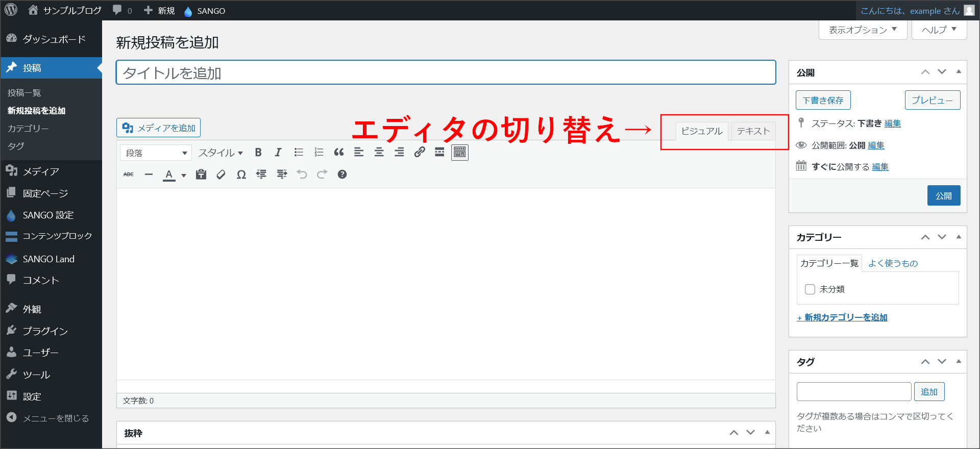Click the insert link icon
The height and width of the screenshot is (449, 980).
420,152
